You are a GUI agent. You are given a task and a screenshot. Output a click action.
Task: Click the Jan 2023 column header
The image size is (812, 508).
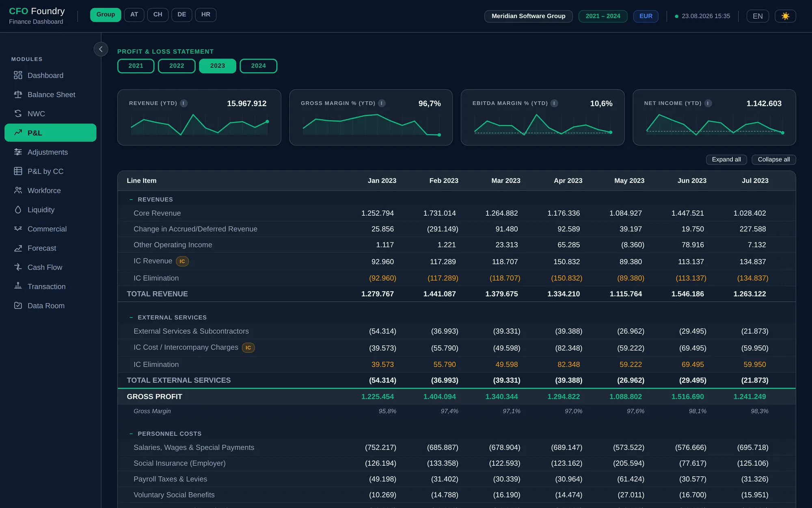click(382, 180)
